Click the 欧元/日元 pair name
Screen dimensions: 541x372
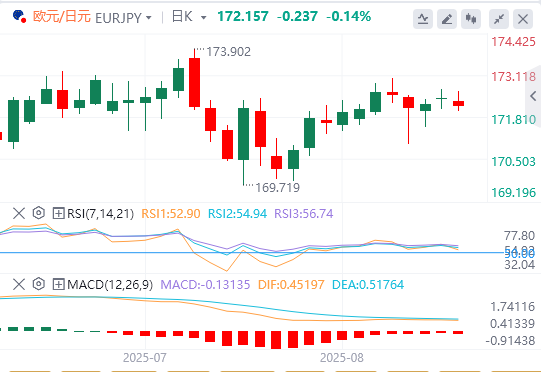point(61,17)
